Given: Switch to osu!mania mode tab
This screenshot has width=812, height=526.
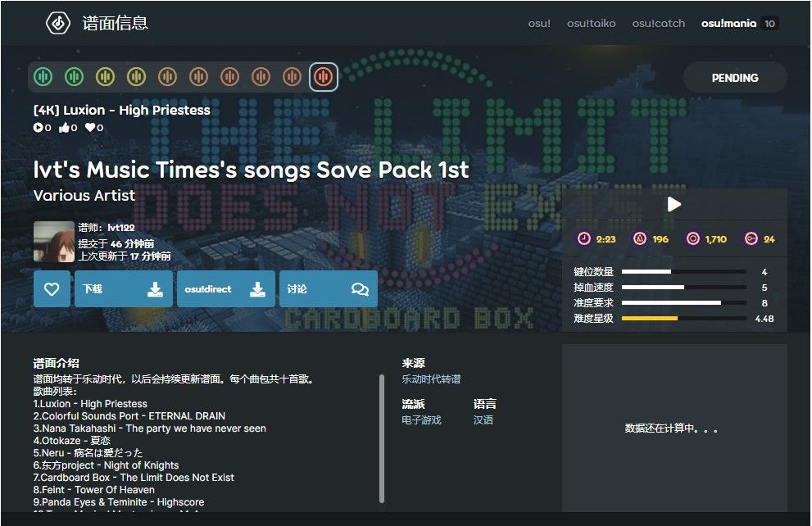Looking at the screenshot, I should point(728,23).
